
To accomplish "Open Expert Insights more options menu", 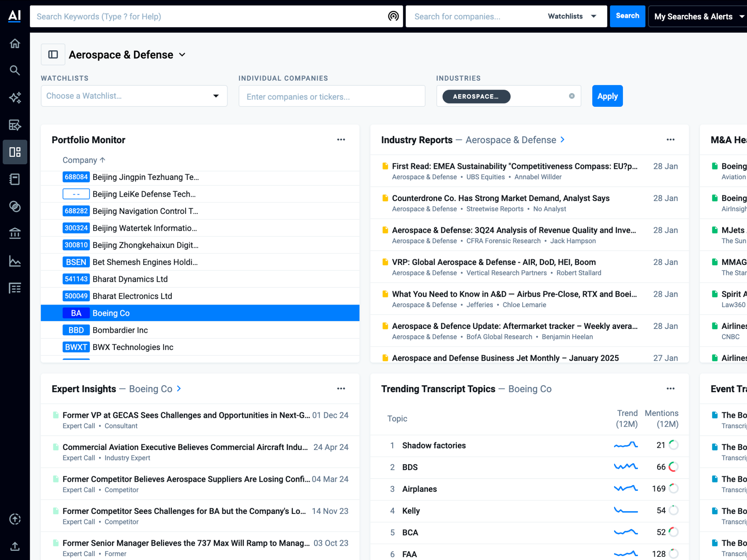I will [x=341, y=389].
